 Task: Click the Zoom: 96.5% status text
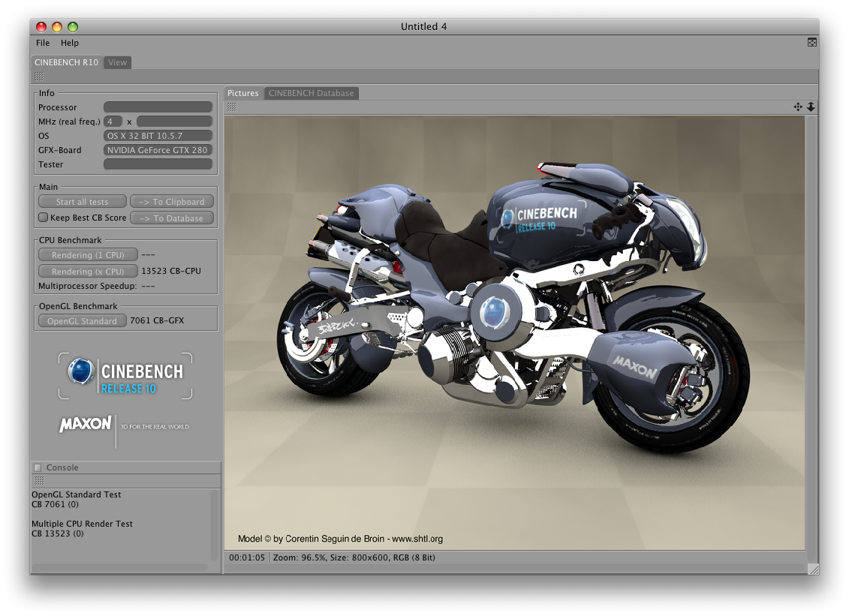point(300,557)
